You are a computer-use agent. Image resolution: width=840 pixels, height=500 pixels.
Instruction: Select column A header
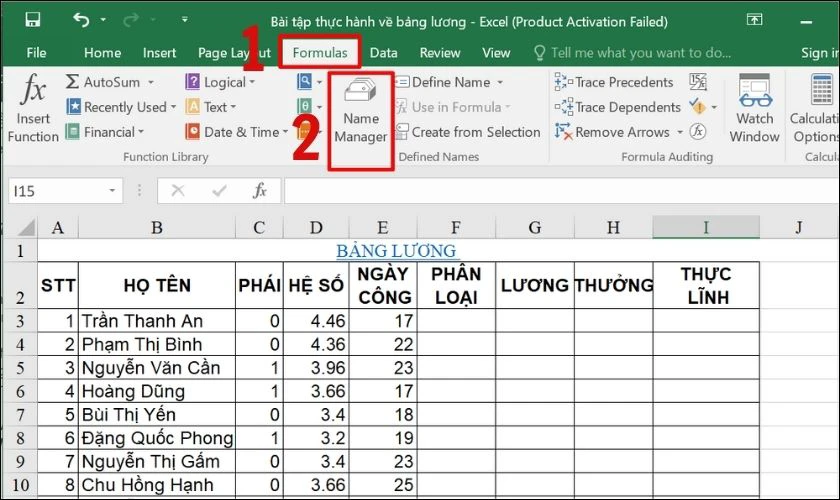[x=58, y=228]
